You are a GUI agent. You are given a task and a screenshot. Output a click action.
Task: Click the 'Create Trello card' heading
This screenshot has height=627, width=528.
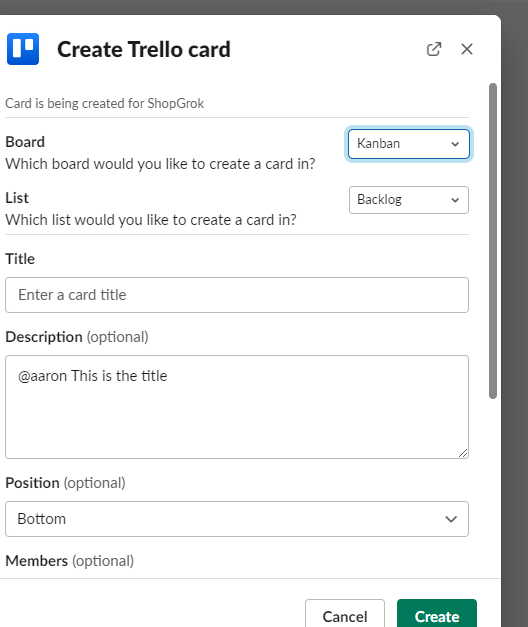(x=144, y=50)
